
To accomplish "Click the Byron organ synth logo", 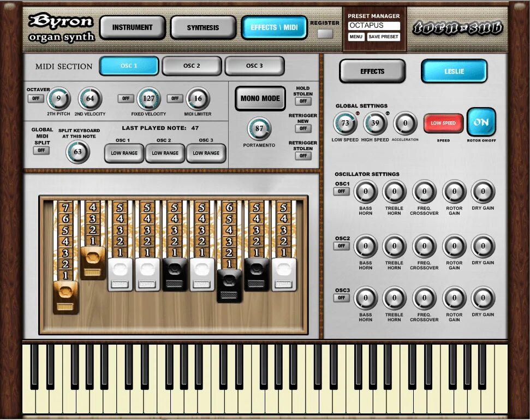I will pos(61,28).
